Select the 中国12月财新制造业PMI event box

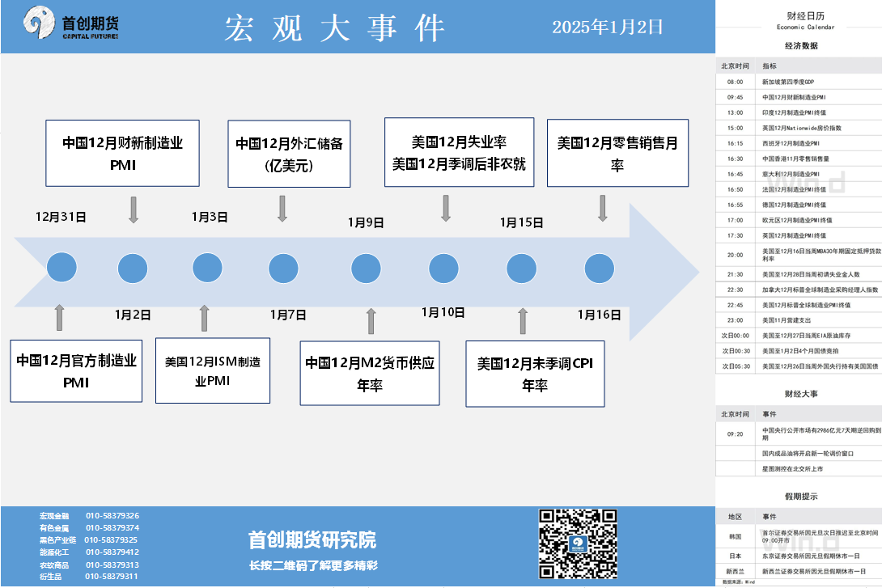pyautogui.click(x=123, y=153)
